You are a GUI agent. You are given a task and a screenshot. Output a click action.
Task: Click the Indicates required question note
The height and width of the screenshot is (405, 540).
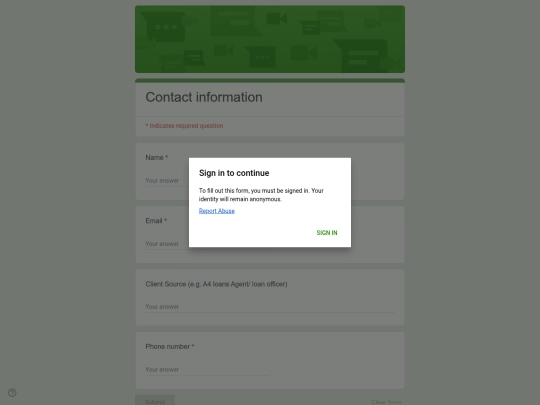pos(184,126)
